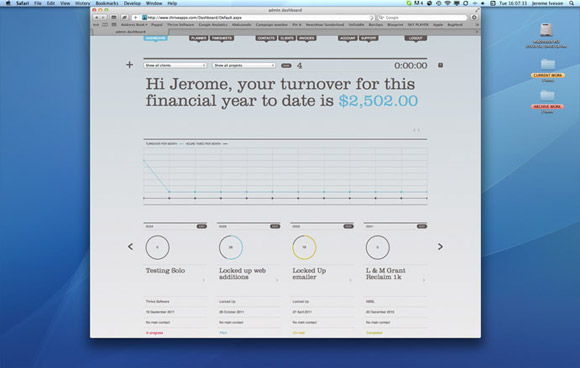Click the pill button on Locked Up emailer header
Image resolution: width=580 pixels, height=368 pixels.
pyautogui.click(x=348, y=226)
